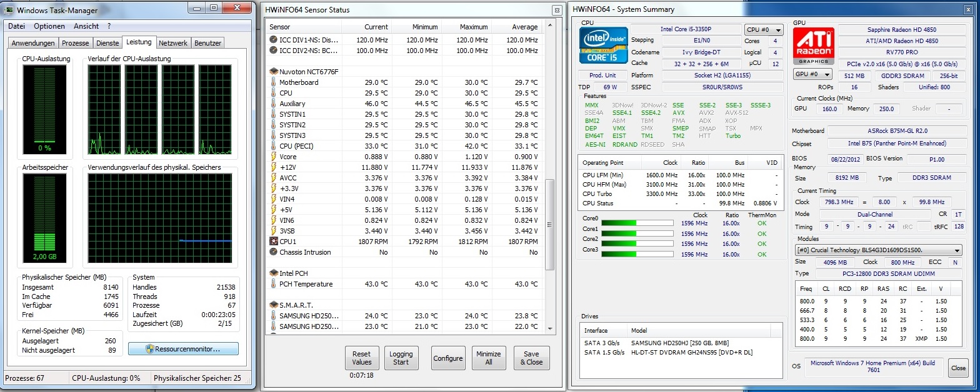The height and width of the screenshot is (392, 980).
Task: Click the +12V voltage lightning icon
Action: coord(273,167)
